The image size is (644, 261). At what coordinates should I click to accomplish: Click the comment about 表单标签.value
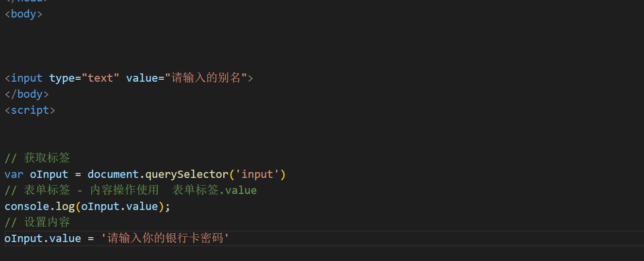tap(131, 190)
